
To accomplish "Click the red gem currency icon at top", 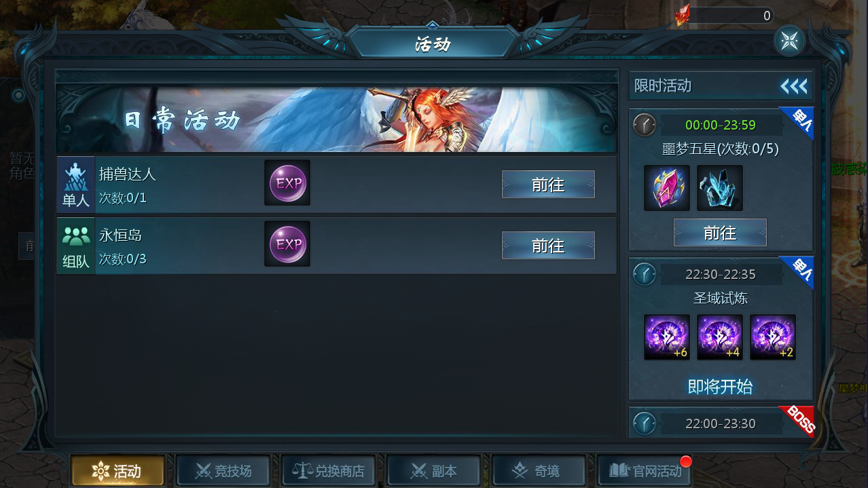I will [682, 15].
